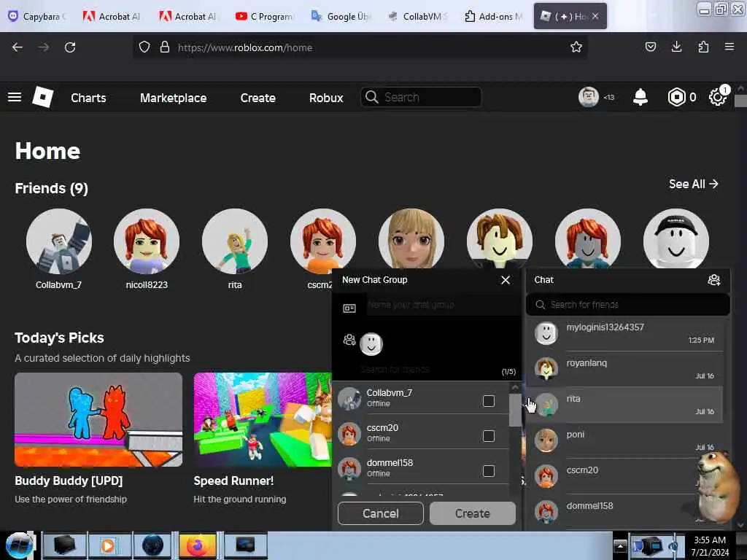Click the Firefox taskbar icon

[197, 545]
